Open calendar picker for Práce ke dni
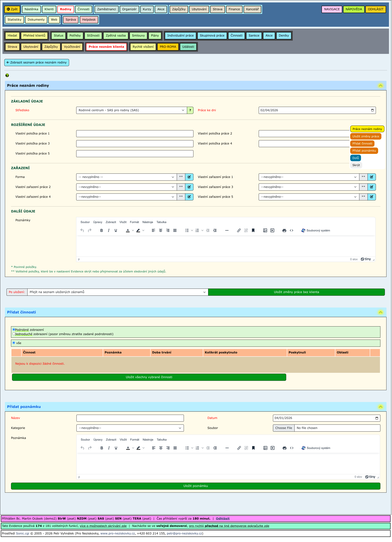 (372, 110)
